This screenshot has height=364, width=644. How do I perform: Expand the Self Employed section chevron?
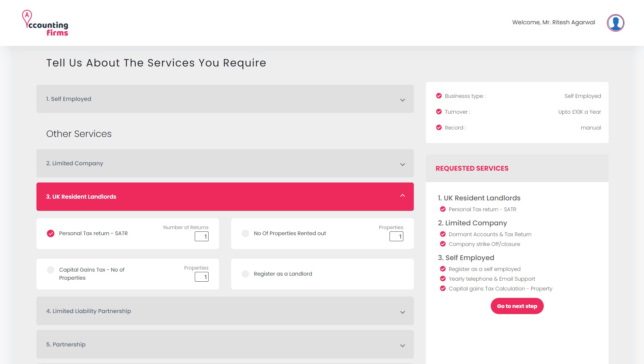point(402,100)
